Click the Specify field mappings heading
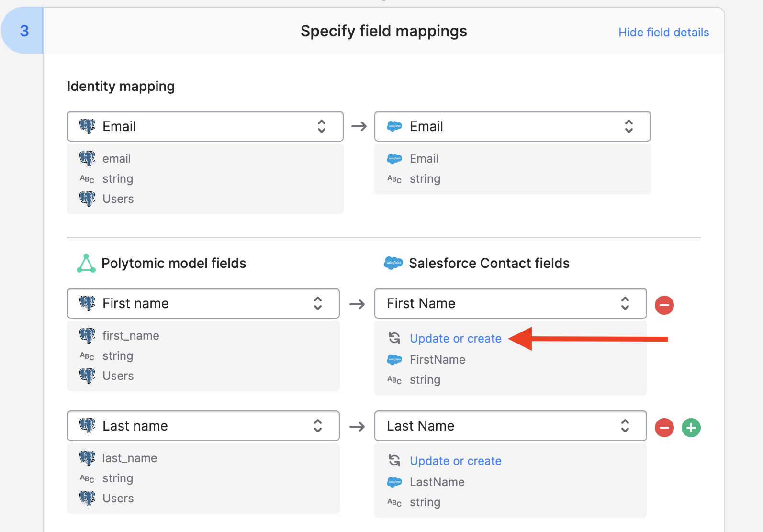Screen dimensions: 763x532 [383, 31]
